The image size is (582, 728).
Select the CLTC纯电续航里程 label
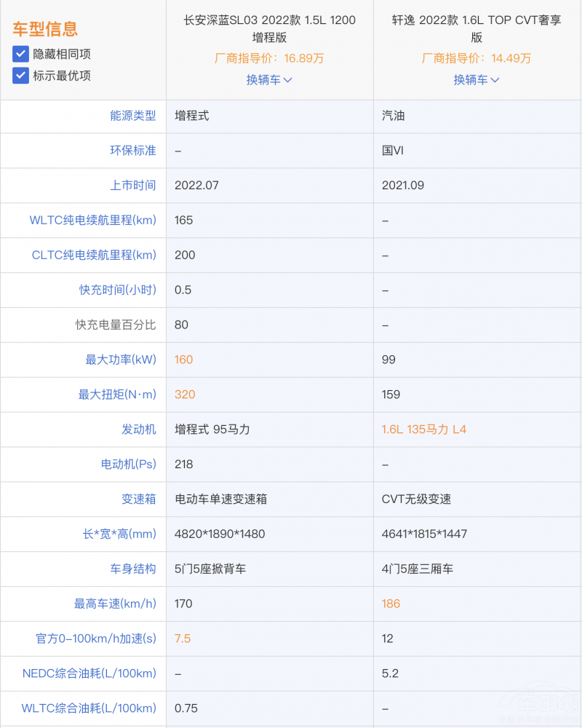pos(92,255)
